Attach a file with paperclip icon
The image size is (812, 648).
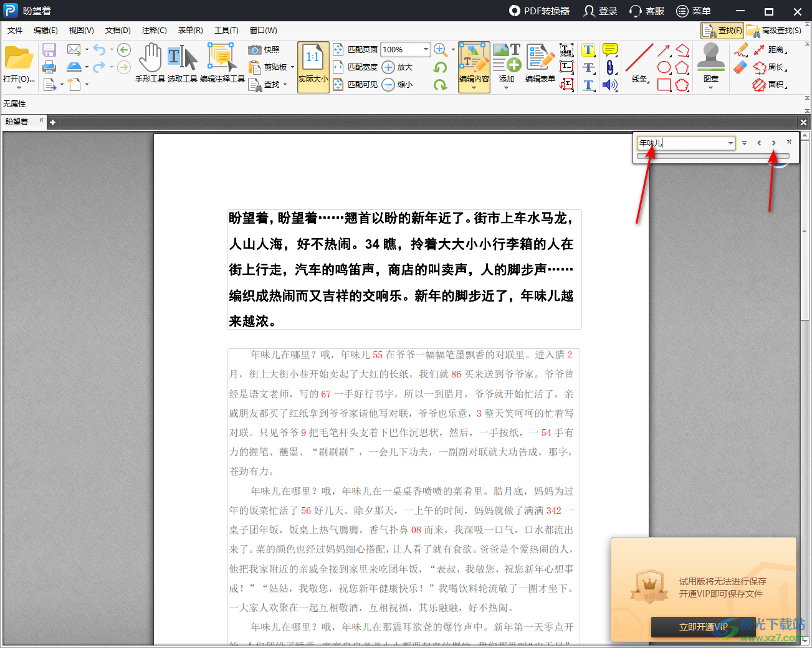(x=610, y=67)
